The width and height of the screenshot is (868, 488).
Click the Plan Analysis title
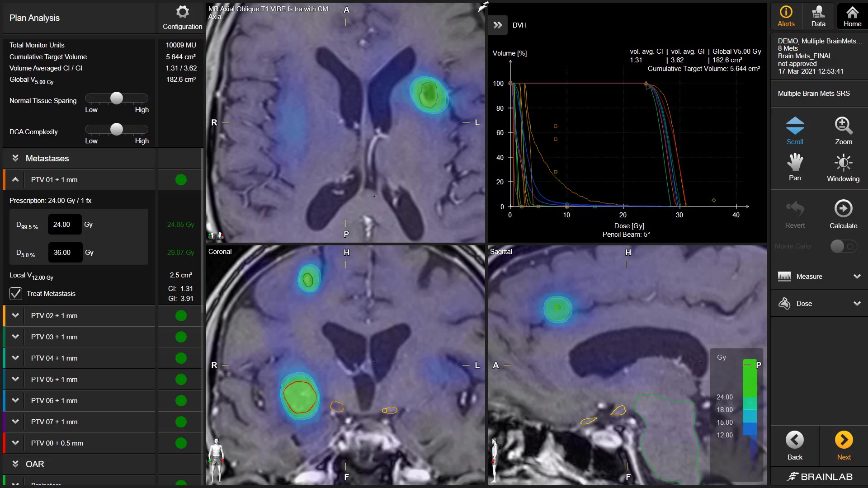34,18
